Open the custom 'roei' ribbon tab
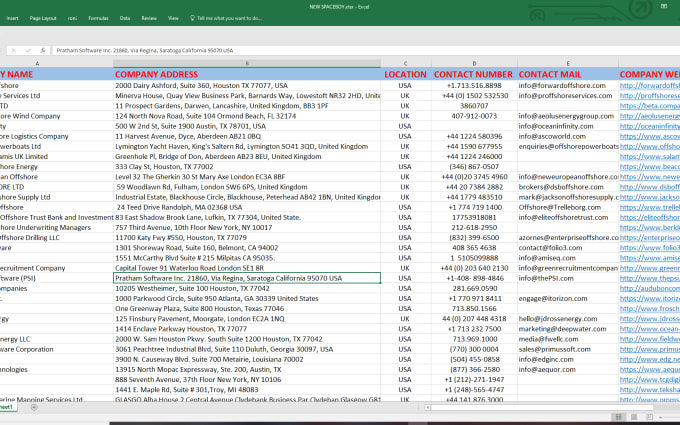The height and width of the screenshot is (425, 680). click(72, 18)
